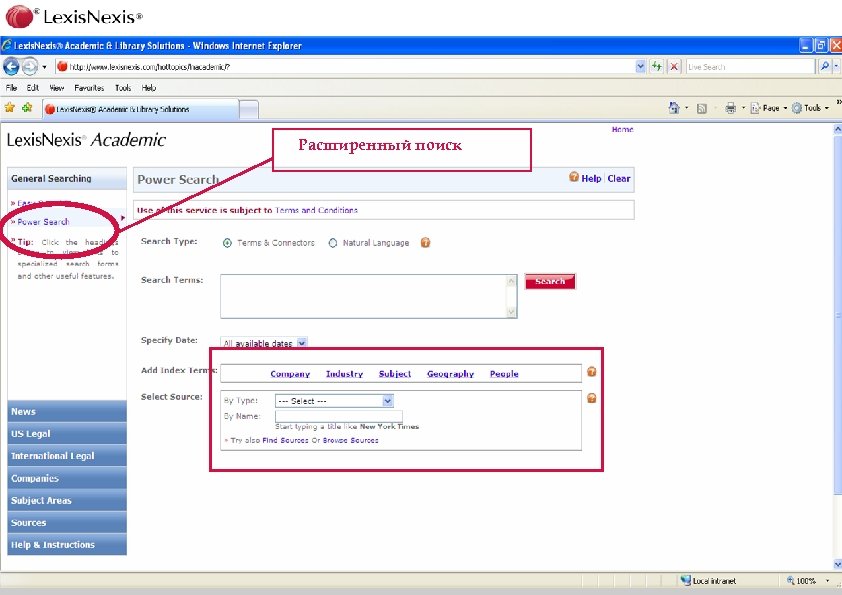Click the Select Source help icon

click(591, 398)
